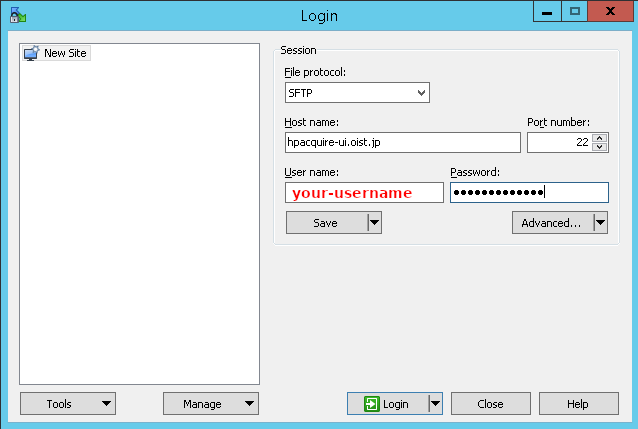The image size is (638, 429).
Task: Minimize the Login window
Action: 545,13
